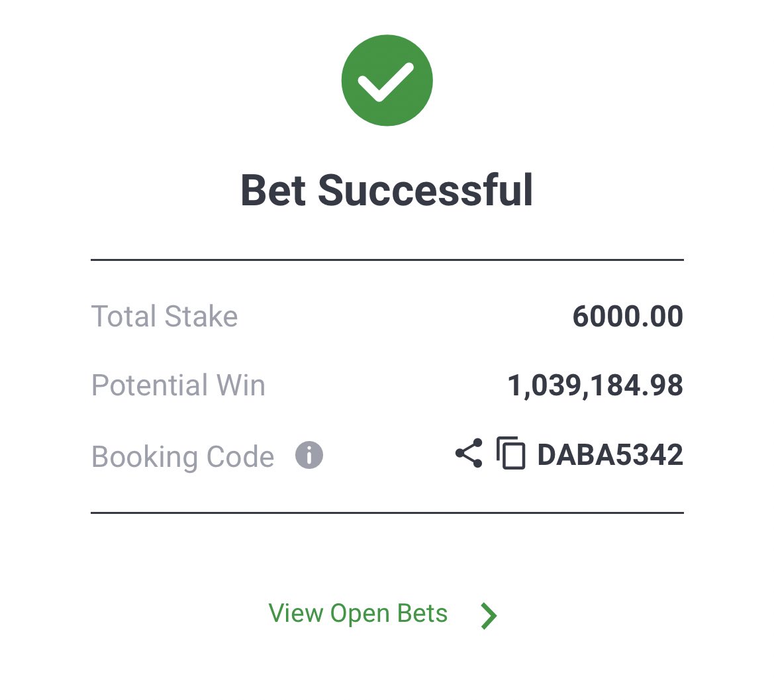Click the word Bets in the green link
The image size is (774, 700).
click(x=422, y=614)
